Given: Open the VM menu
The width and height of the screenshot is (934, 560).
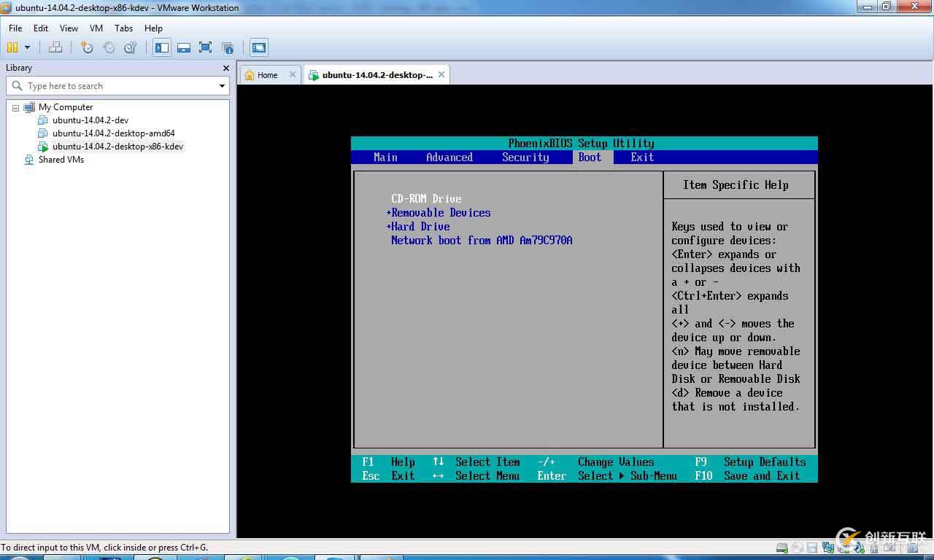Looking at the screenshot, I should tap(96, 28).
